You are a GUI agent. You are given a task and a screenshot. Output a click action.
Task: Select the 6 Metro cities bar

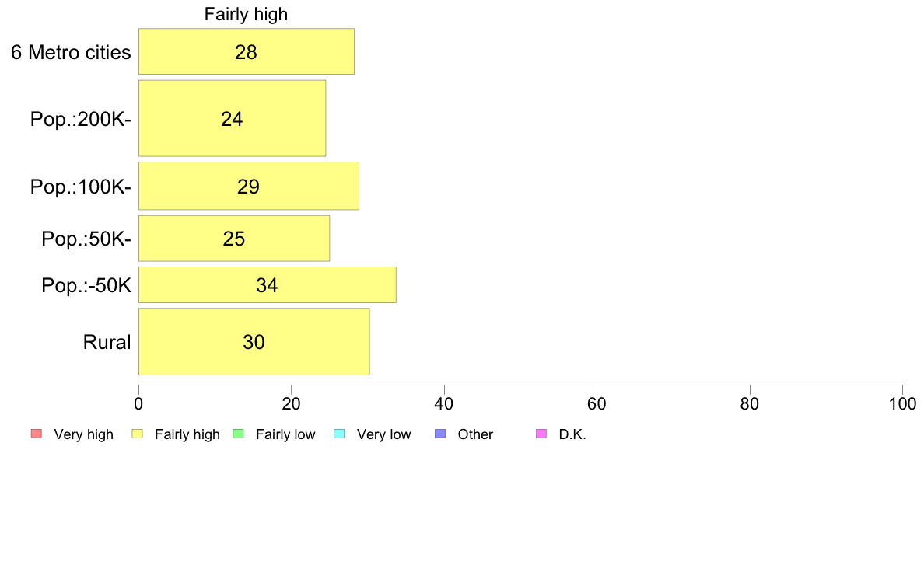(247, 51)
